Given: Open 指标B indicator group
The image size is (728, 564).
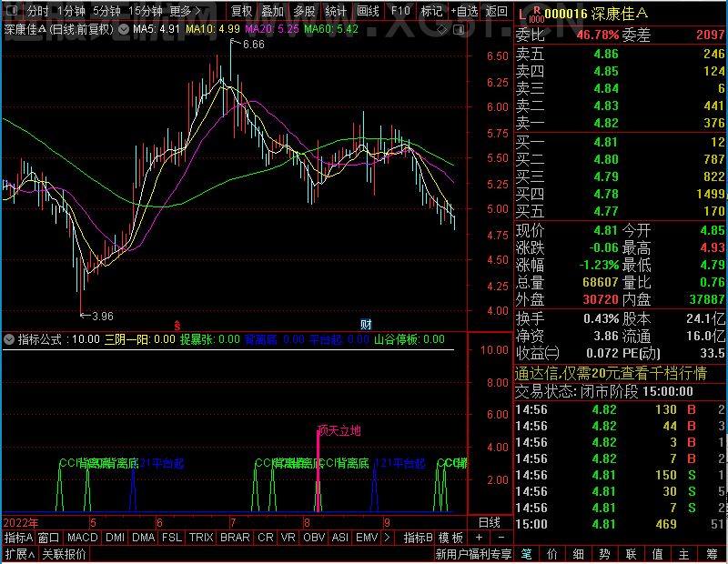Looking at the screenshot, I should (x=418, y=538).
